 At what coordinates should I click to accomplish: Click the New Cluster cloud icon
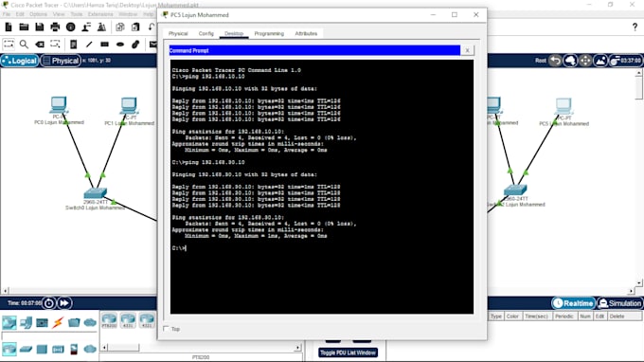pos(570,61)
